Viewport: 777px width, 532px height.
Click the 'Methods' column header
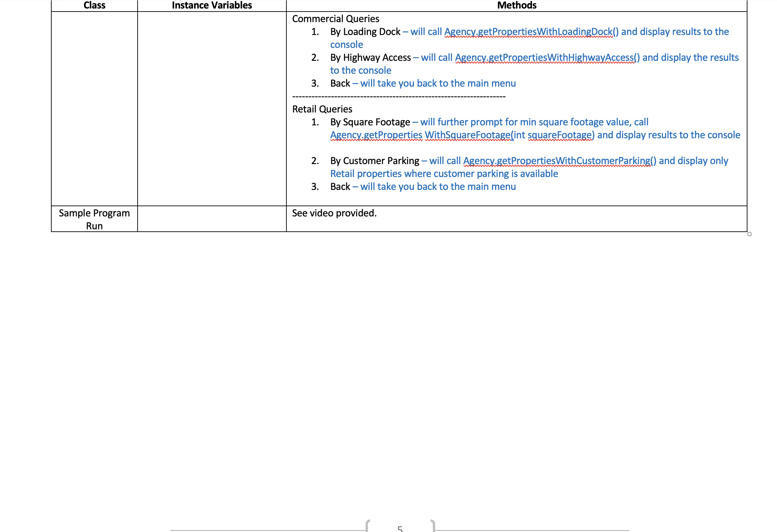click(x=516, y=5)
